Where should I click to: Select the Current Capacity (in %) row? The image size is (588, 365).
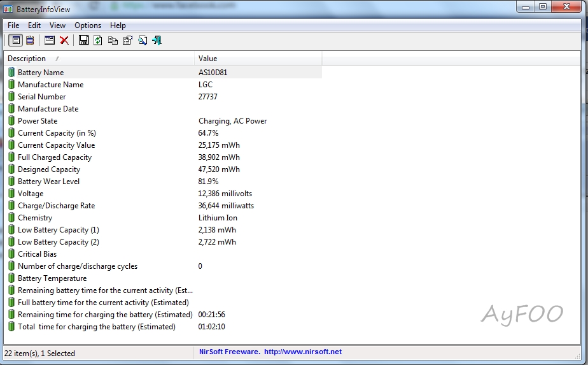[x=163, y=133]
